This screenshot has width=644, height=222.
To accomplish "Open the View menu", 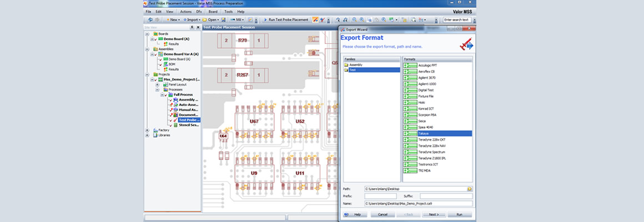I will point(169,12).
